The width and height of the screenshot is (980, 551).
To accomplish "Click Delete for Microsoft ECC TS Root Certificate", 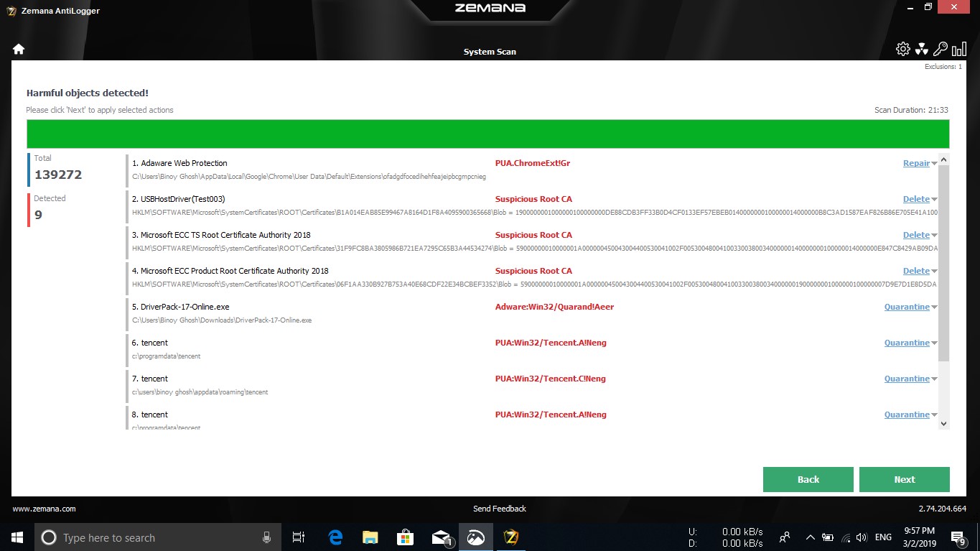I will click(x=916, y=235).
